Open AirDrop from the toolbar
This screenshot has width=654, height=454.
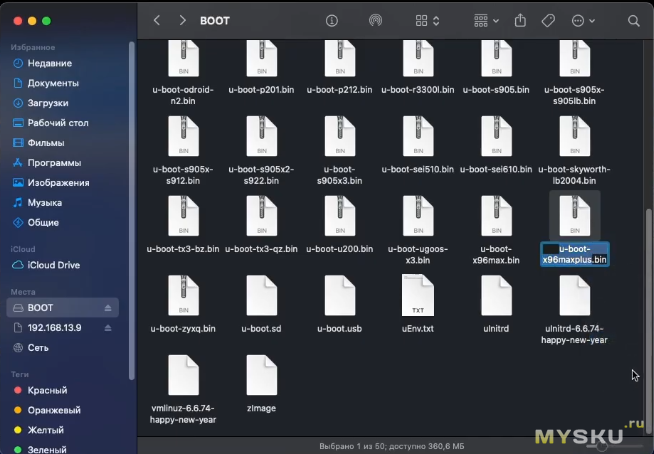point(375,20)
